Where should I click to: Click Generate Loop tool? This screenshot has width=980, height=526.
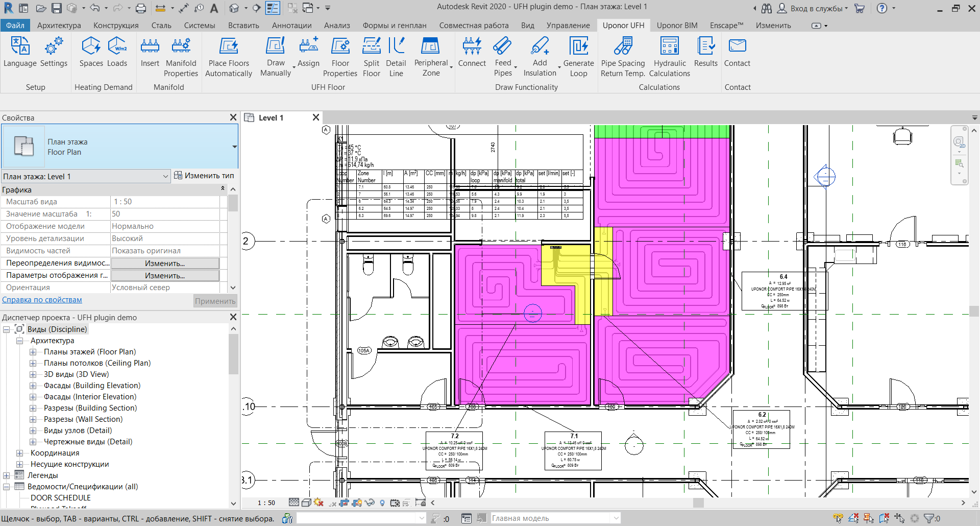pyautogui.click(x=579, y=57)
